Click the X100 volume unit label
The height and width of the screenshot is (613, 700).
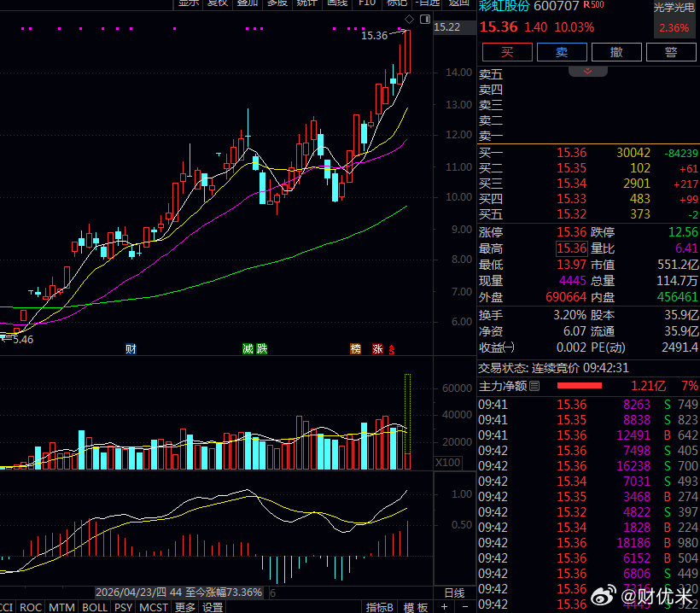tap(448, 463)
